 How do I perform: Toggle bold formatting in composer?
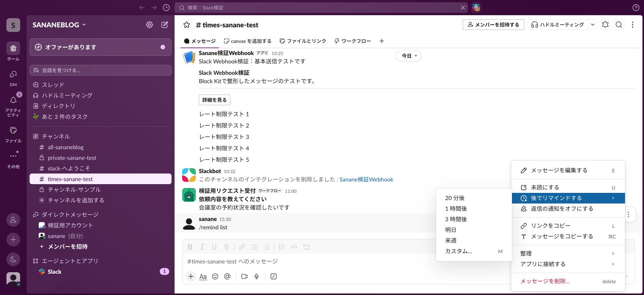(x=190, y=247)
